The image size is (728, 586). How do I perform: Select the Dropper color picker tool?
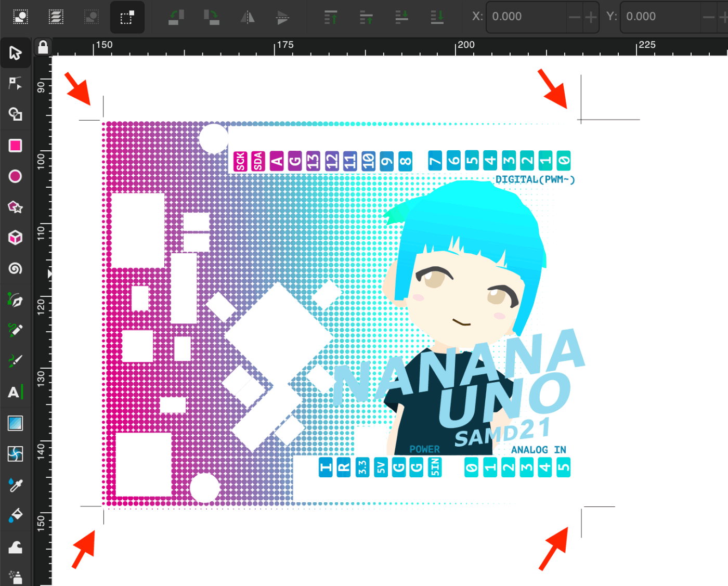pos(16,485)
